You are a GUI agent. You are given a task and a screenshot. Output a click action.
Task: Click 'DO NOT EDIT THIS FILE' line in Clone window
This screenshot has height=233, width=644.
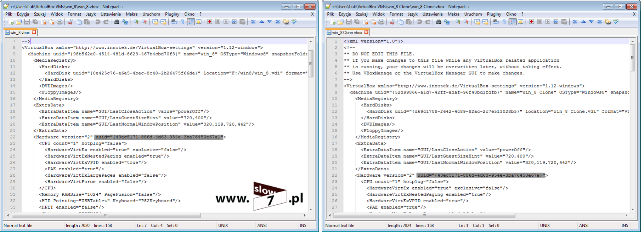click(x=379, y=54)
